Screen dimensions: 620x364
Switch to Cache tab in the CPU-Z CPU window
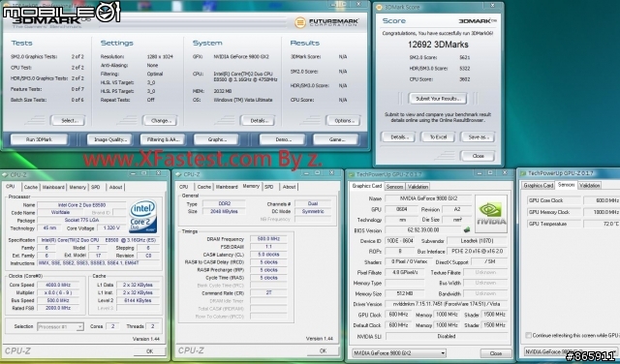pos(30,188)
